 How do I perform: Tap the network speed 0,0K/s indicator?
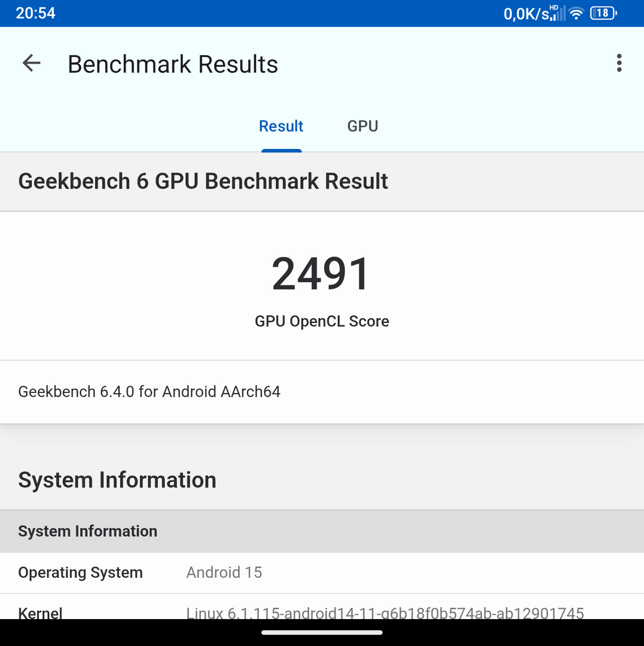[526, 14]
